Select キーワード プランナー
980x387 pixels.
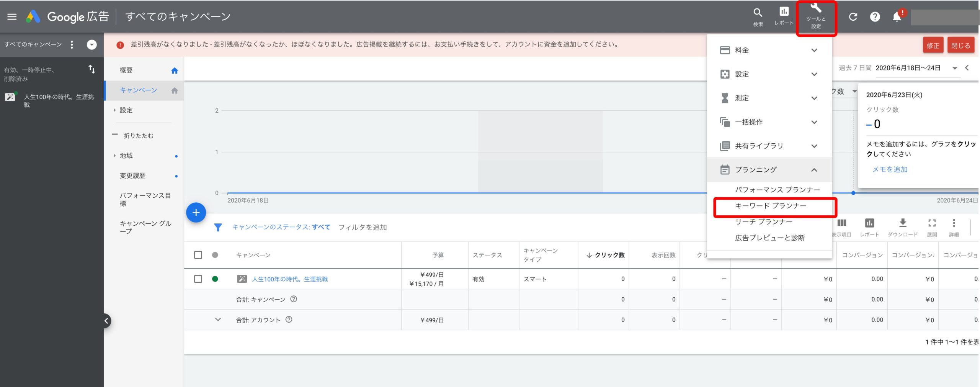point(771,206)
